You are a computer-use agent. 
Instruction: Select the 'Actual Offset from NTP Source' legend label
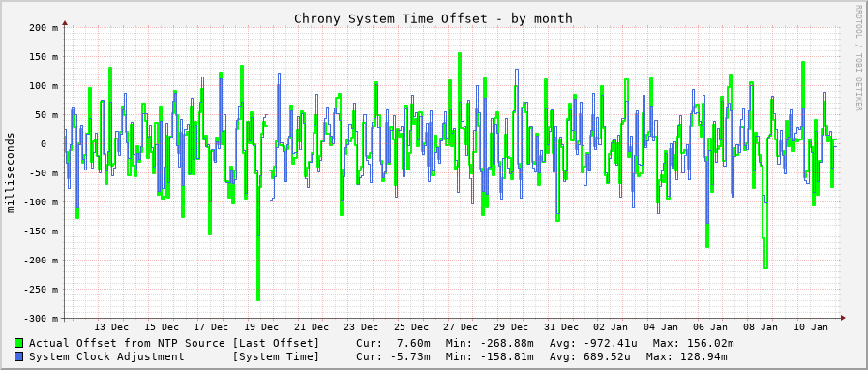tap(127, 344)
